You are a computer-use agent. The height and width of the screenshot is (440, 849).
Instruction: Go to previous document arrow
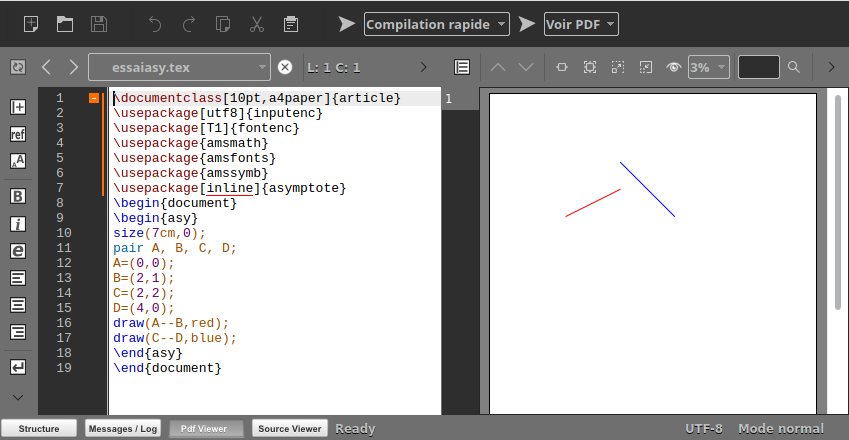47,67
